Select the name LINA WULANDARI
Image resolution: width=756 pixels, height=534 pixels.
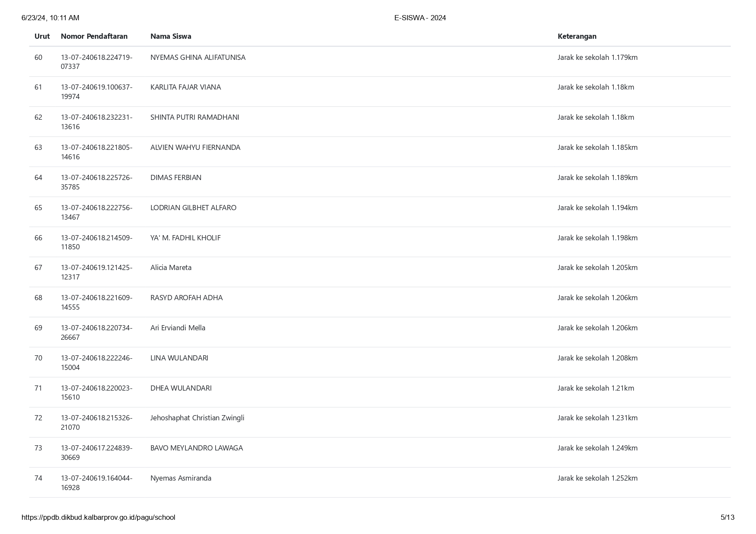pos(179,358)
